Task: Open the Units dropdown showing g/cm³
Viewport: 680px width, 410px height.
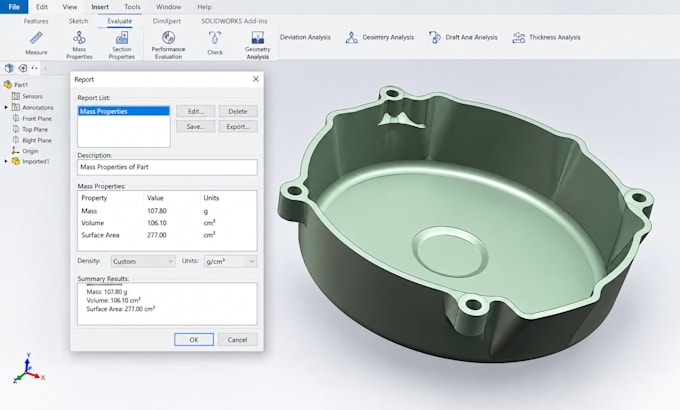Action: tap(230, 261)
